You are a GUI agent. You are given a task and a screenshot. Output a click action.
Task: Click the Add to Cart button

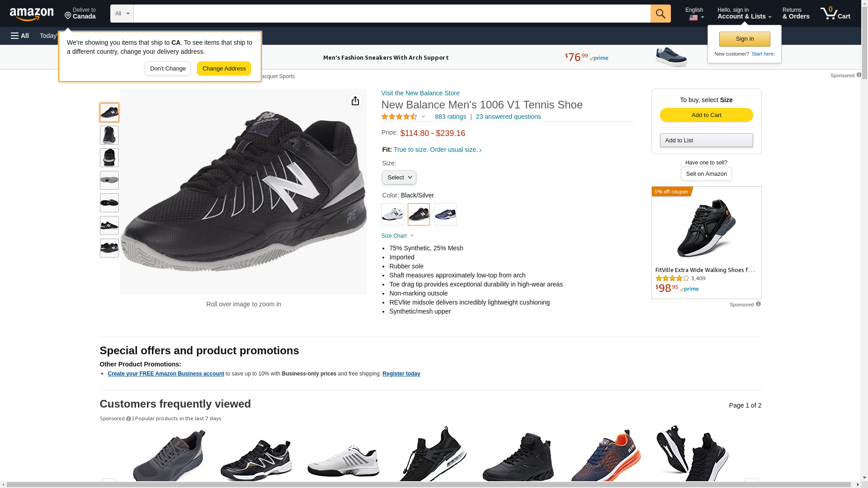coord(706,115)
